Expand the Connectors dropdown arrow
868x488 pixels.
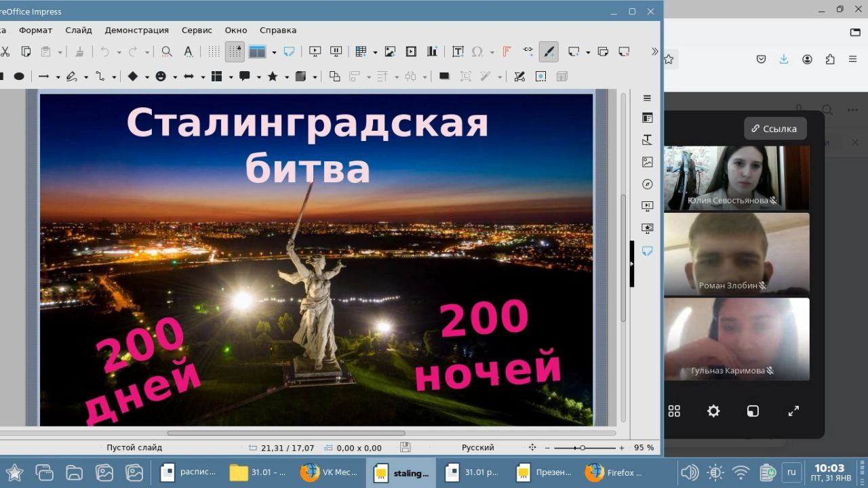pyautogui.click(x=114, y=77)
